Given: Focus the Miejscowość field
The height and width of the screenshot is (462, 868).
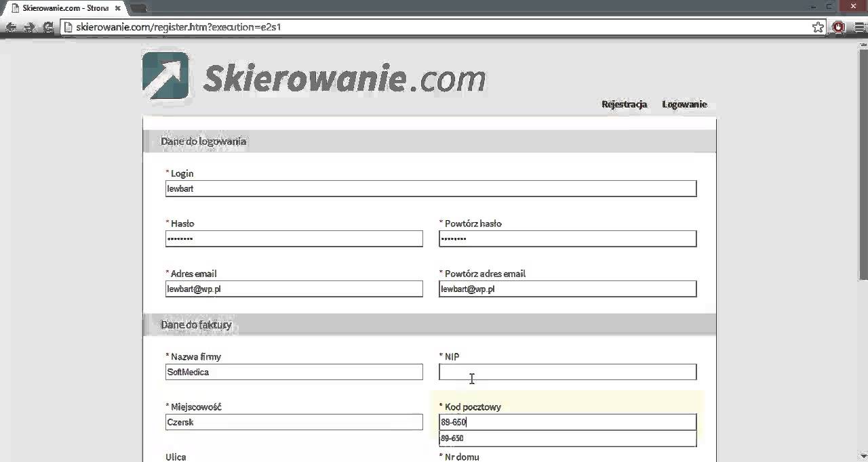Looking at the screenshot, I should point(294,422).
